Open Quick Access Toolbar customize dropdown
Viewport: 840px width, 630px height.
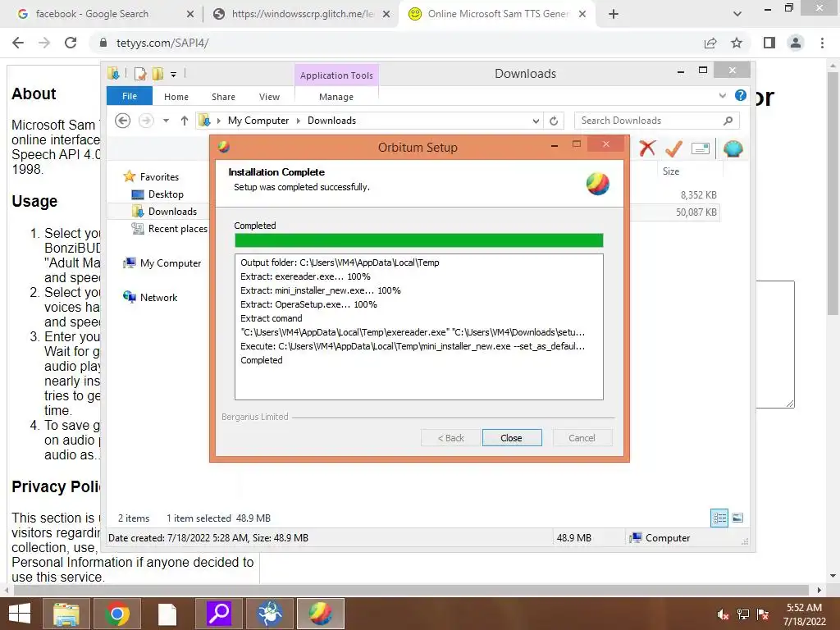pos(174,74)
